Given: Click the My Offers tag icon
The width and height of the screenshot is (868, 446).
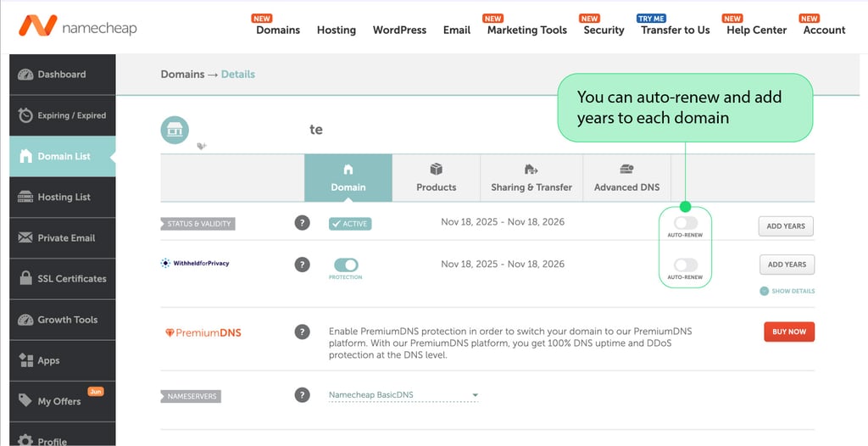Looking at the screenshot, I should 25,400.
